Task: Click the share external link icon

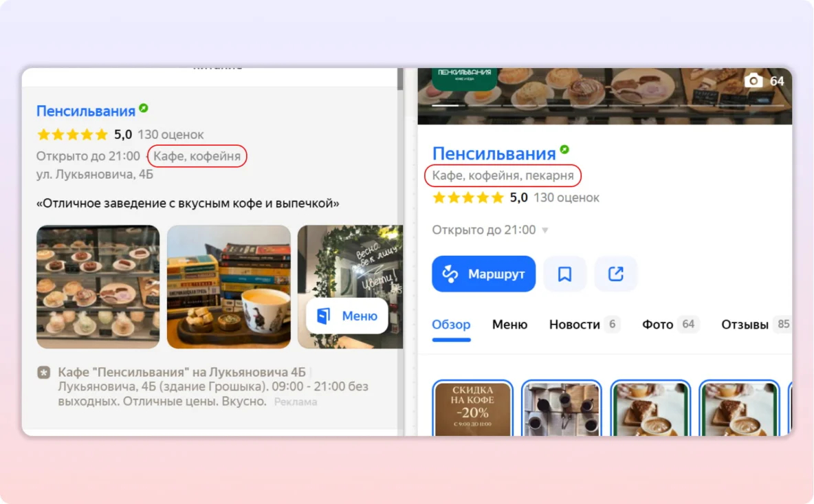Action: (x=615, y=274)
